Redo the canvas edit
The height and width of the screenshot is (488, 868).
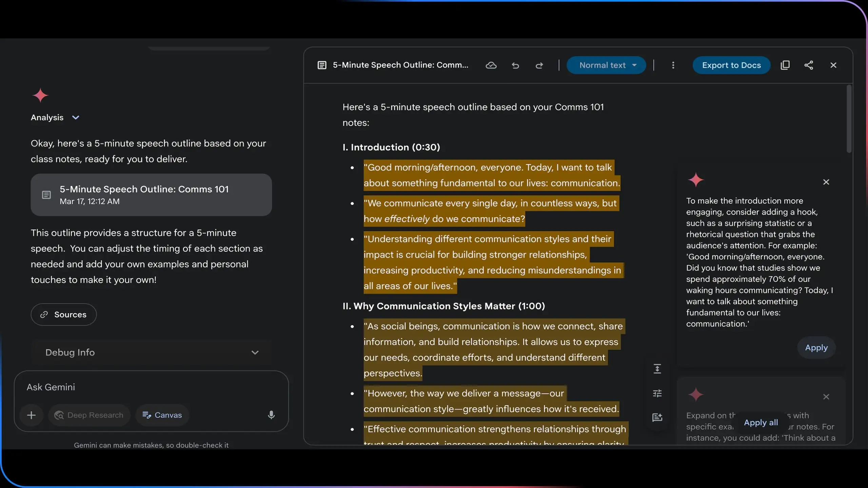[x=539, y=65]
